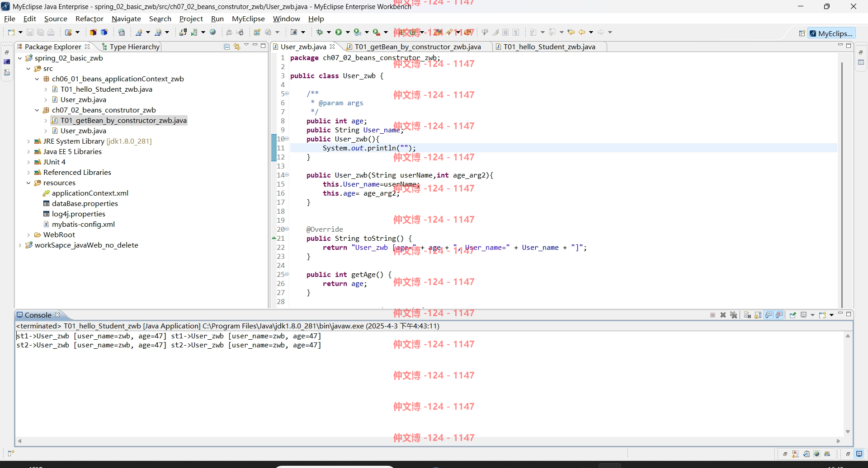Toggle Show Console on standard output
Screen dimensions: 868x468
(769, 315)
